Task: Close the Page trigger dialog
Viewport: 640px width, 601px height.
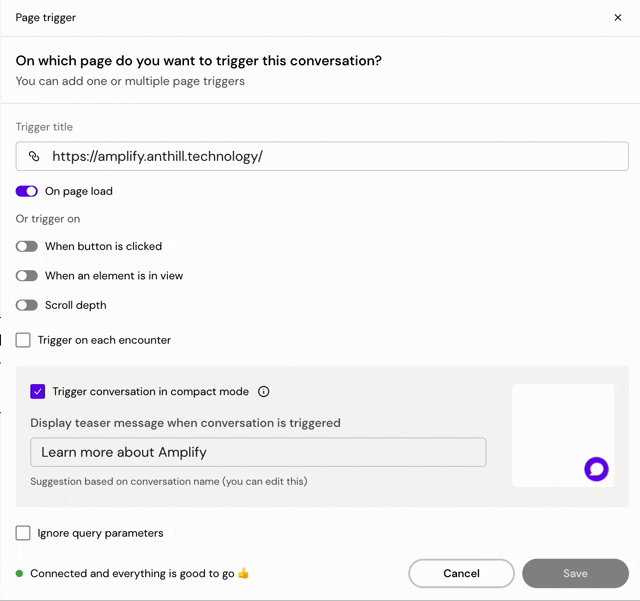Action: coord(618,18)
